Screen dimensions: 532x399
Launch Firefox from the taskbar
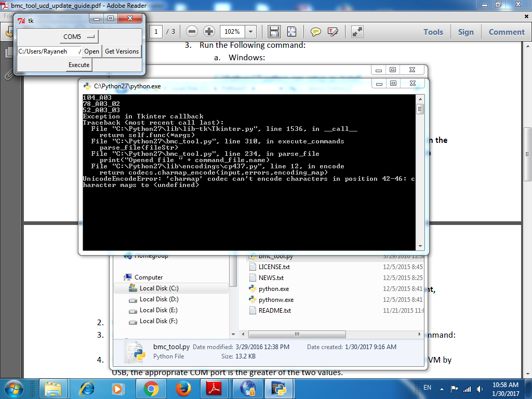click(x=183, y=389)
